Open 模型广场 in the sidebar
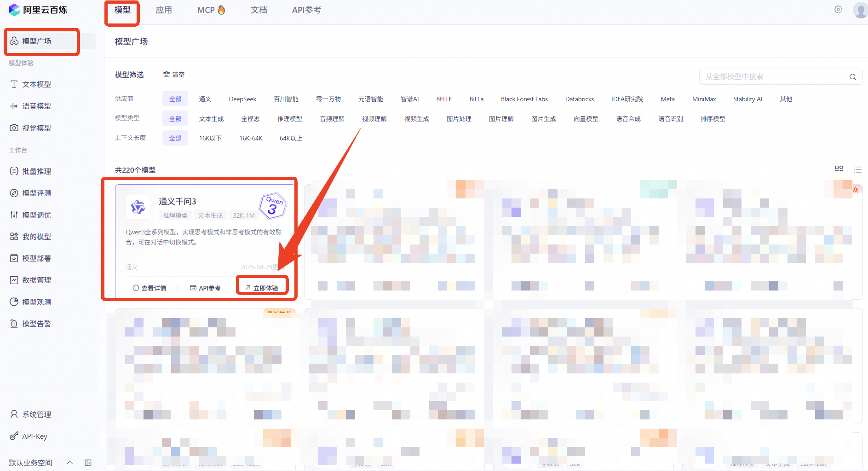This screenshot has width=868, height=471. point(50,41)
